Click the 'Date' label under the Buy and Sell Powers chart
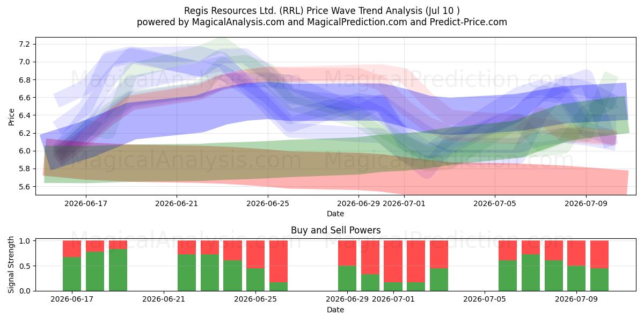The width and height of the screenshot is (644, 322). click(x=335, y=310)
